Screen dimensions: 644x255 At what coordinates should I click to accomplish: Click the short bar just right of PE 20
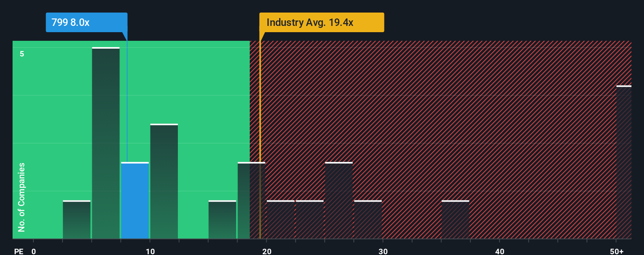pos(281,220)
